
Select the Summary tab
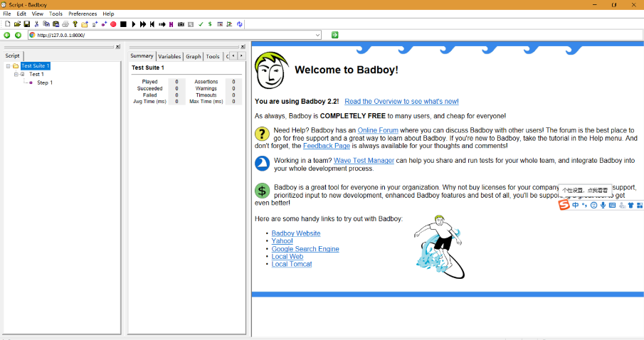[142, 56]
